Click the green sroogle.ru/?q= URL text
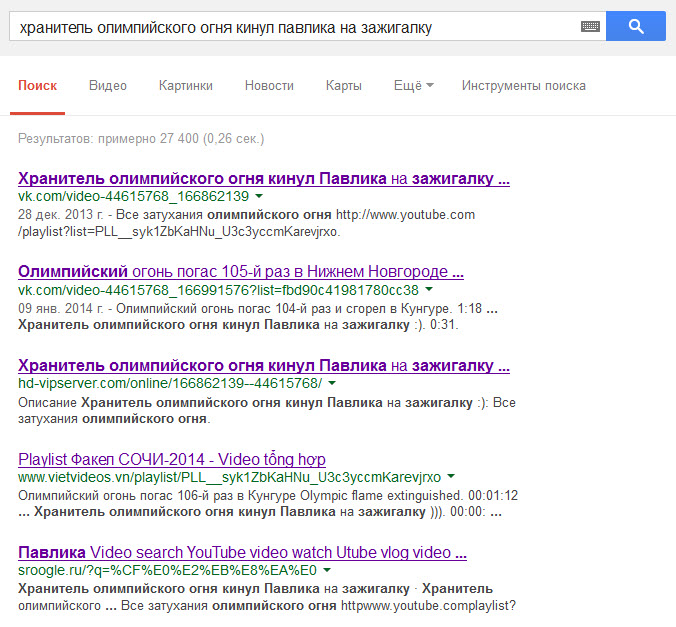 click(x=167, y=570)
